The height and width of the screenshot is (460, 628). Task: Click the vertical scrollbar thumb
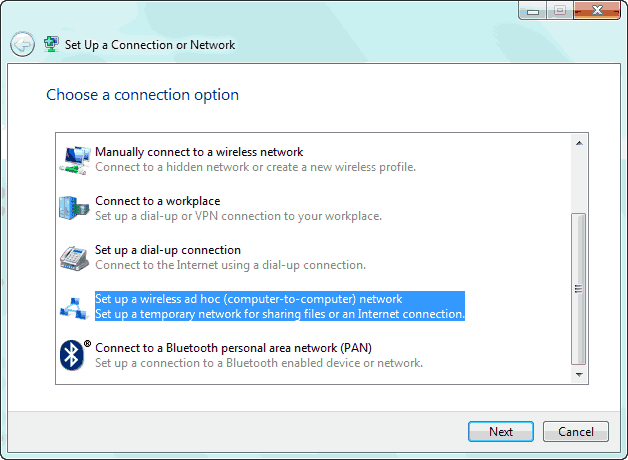tap(578, 288)
